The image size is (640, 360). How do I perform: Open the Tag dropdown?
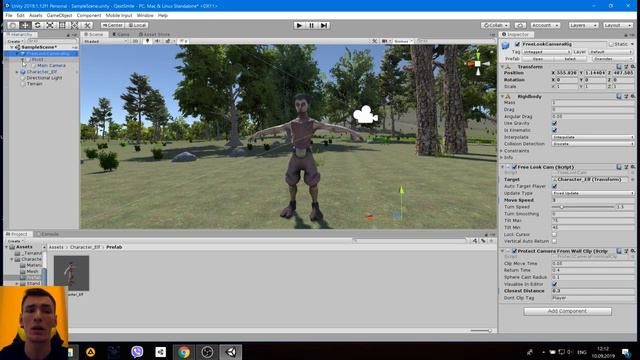[546, 52]
